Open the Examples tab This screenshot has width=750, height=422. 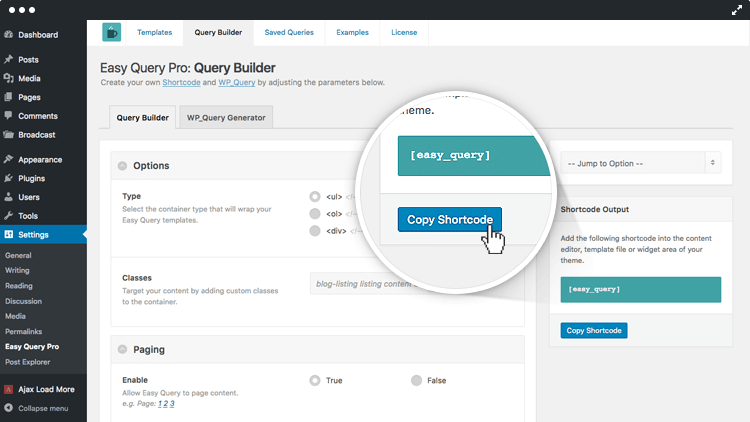[353, 33]
